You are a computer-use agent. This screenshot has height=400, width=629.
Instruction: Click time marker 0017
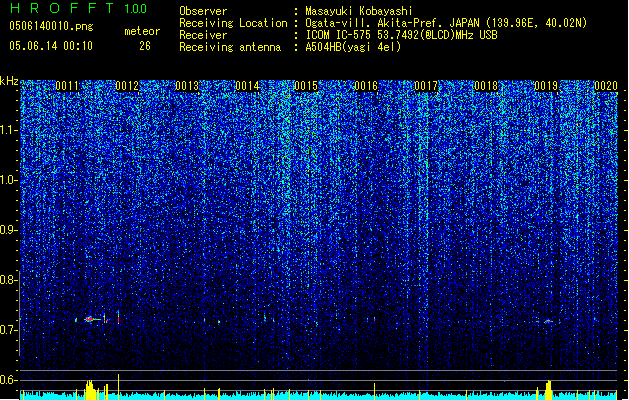pyautogui.click(x=426, y=86)
